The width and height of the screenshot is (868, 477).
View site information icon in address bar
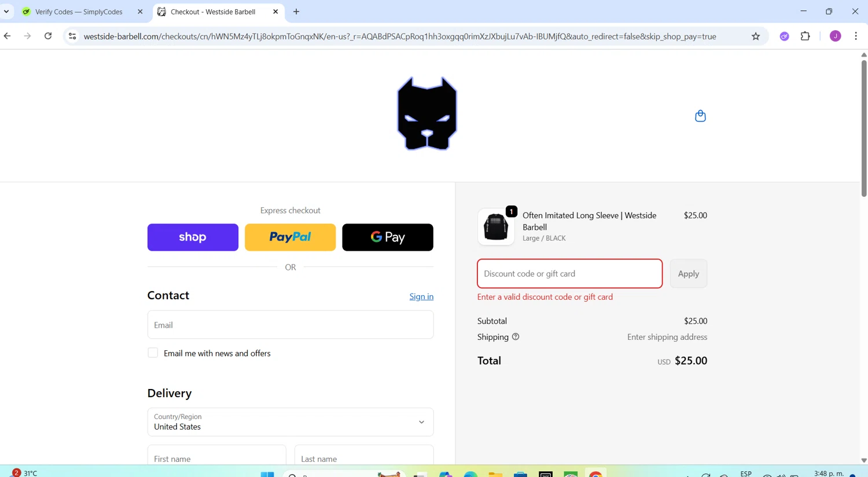72,36
